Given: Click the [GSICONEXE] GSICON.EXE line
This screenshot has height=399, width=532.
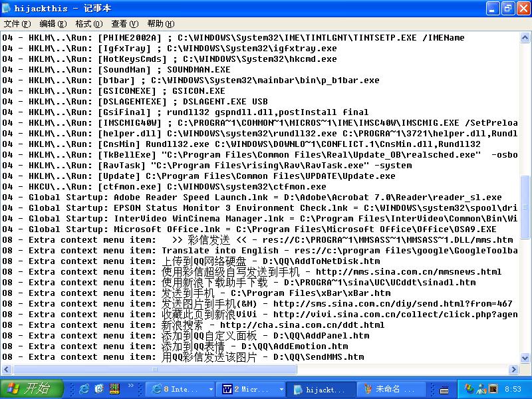Looking at the screenshot, I should [114, 90].
